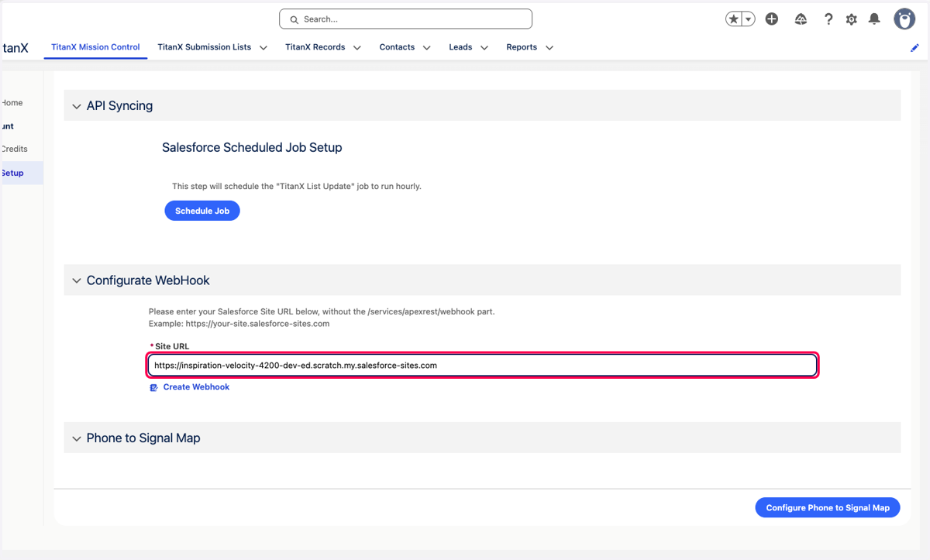
Task: Select the Home sidebar item
Action: tap(12, 102)
